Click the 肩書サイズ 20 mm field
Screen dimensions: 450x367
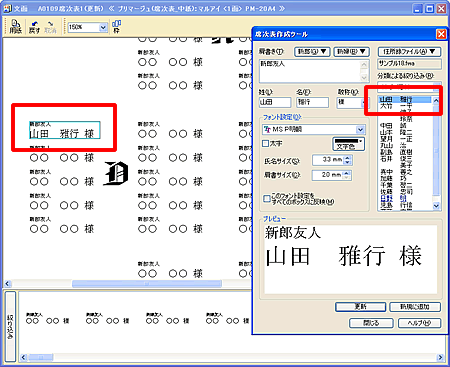tap(328, 175)
